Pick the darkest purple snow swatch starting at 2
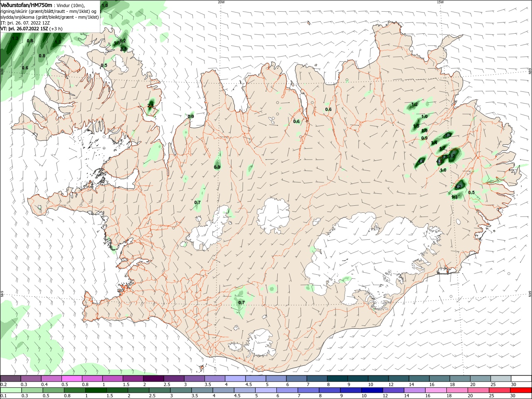This screenshot has width=532, height=399. (x=153, y=378)
